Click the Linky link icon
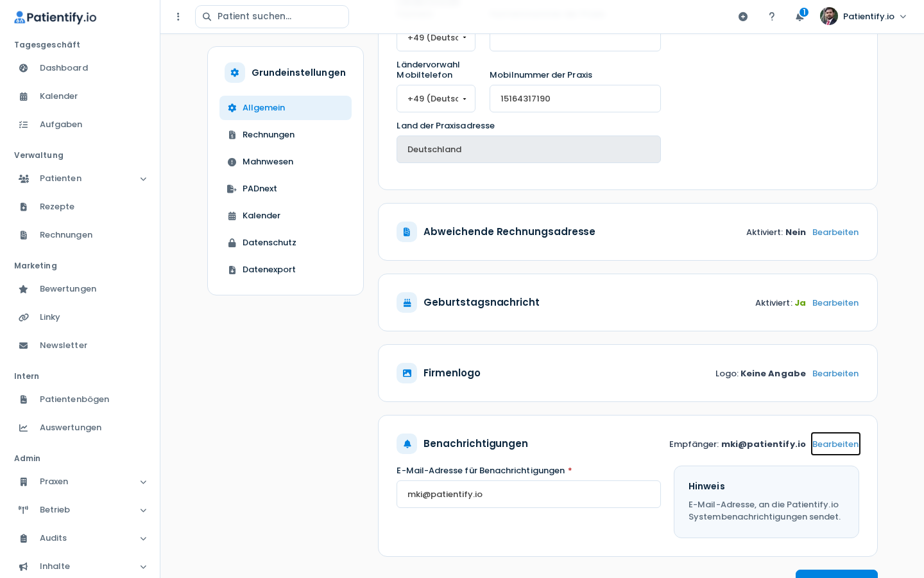Screen dimensions: 924x578 tap(24, 317)
